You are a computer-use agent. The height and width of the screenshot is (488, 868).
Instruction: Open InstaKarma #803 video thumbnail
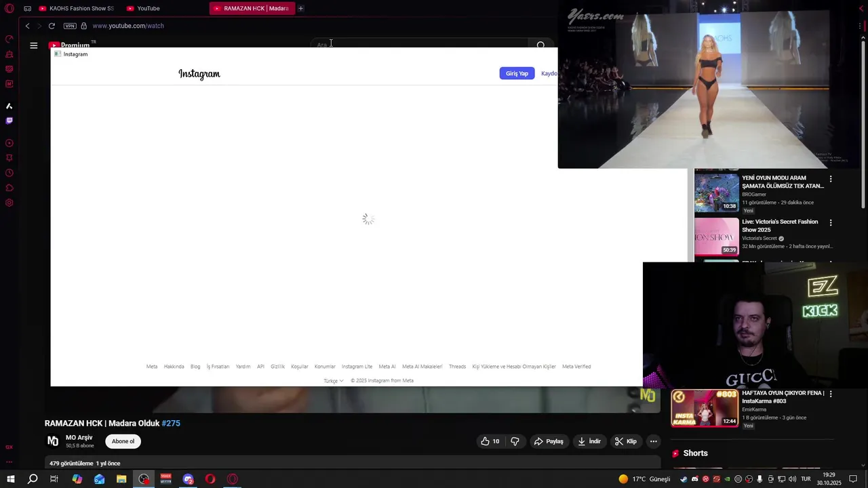tap(705, 408)
